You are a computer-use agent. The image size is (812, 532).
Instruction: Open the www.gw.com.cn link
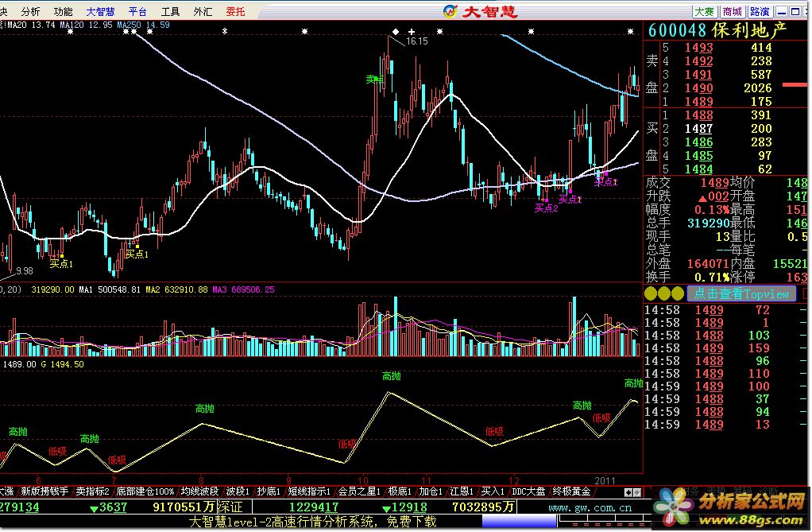coord(590,507)
